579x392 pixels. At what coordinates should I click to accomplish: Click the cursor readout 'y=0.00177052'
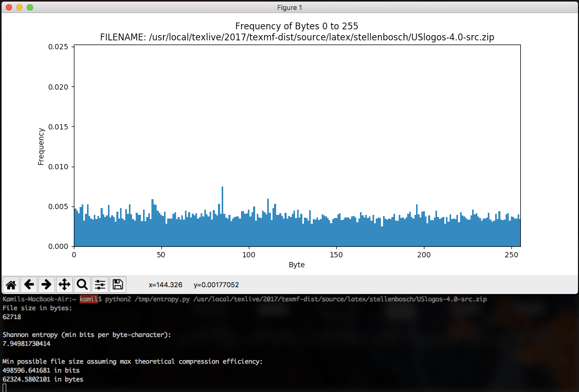(216, 285)
